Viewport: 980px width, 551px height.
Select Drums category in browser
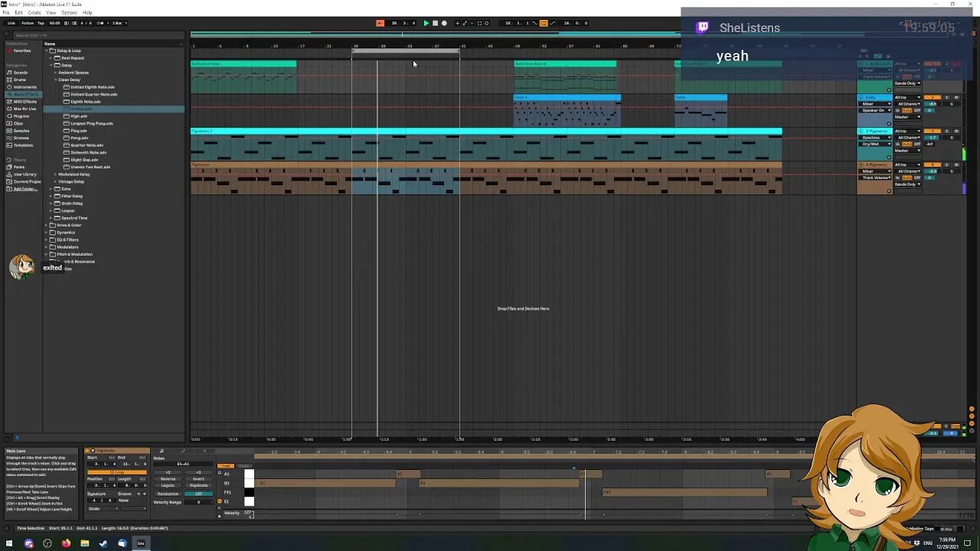[x=20, y=80]
